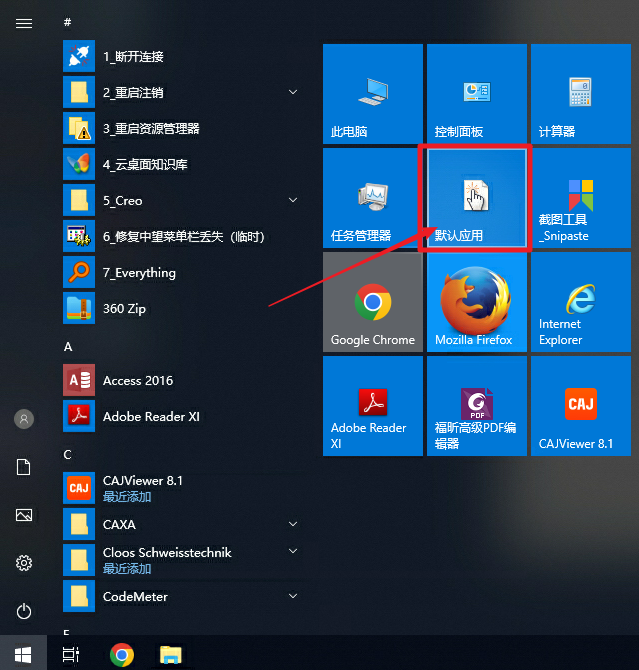Launch the 截图工具_Snipaste tile
This screenshot has width=639, height=670.
point(580,198)
